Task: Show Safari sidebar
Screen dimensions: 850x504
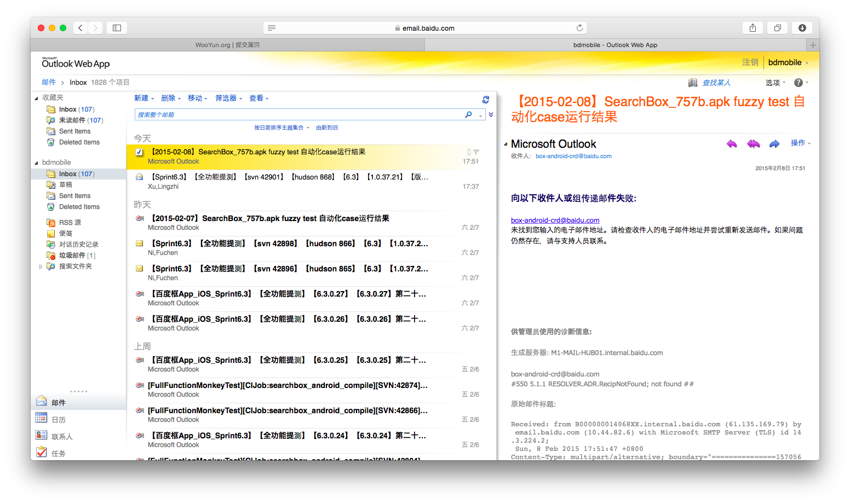Action: (x=117, y=28)
